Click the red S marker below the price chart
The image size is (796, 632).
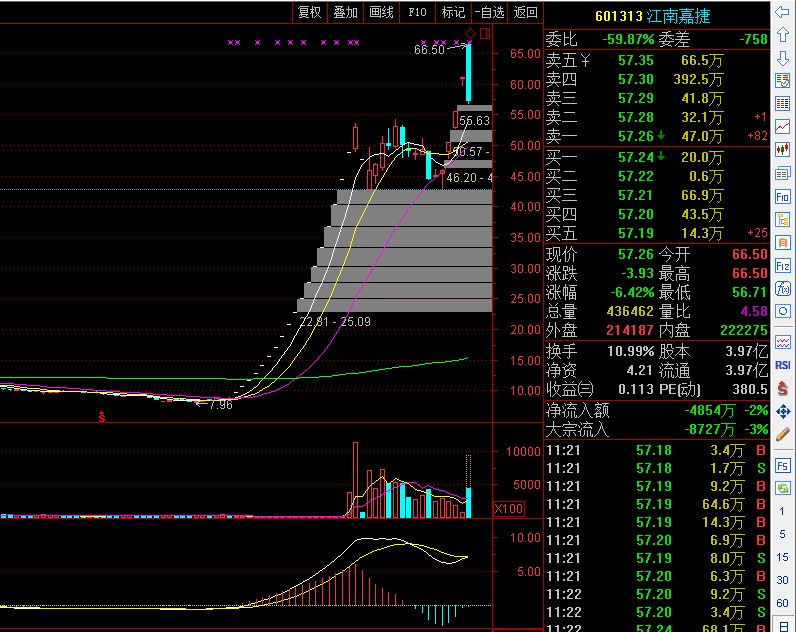[102, 417]
